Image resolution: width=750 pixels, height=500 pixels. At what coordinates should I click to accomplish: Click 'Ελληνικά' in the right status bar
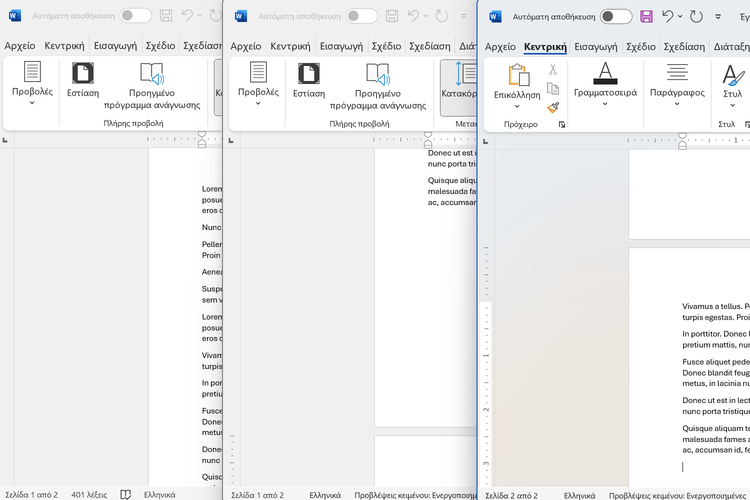pyautogui.click(x=579, y=496)
